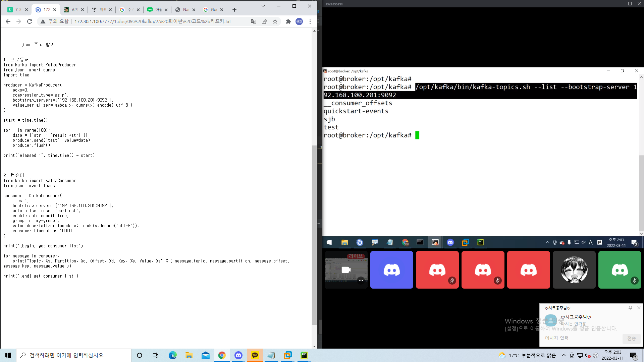Open a new Chrome tab
This screenshot has width=644, height=362.
(x=234, y=10)
